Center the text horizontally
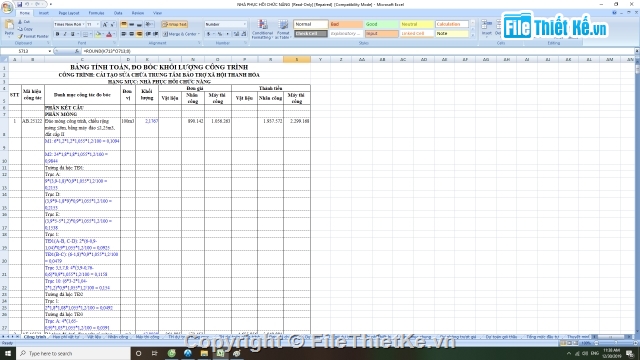Image resolution: width=640 pixels, height=360 pixels. (131, 34)
